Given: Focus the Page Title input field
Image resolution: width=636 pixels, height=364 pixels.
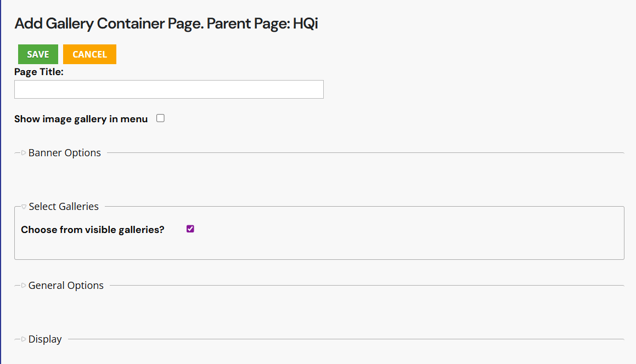Looking at the screenshot, I should click(168, 89).
